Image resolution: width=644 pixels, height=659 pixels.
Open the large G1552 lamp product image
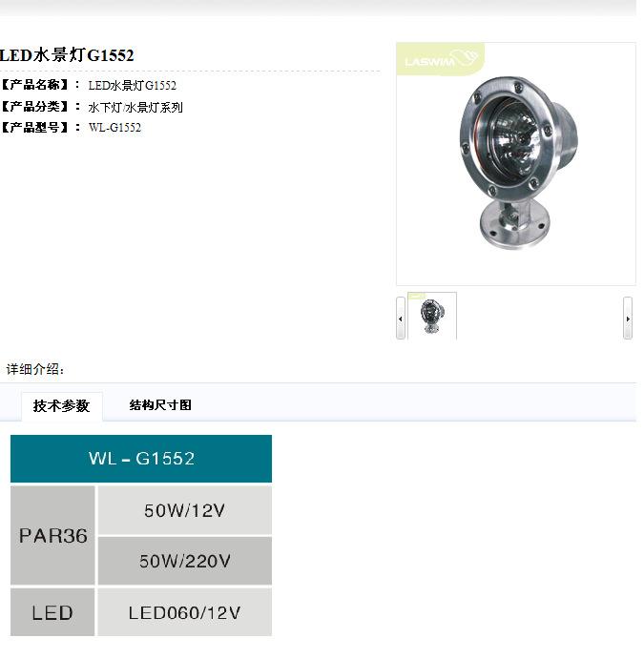point(516,164)
